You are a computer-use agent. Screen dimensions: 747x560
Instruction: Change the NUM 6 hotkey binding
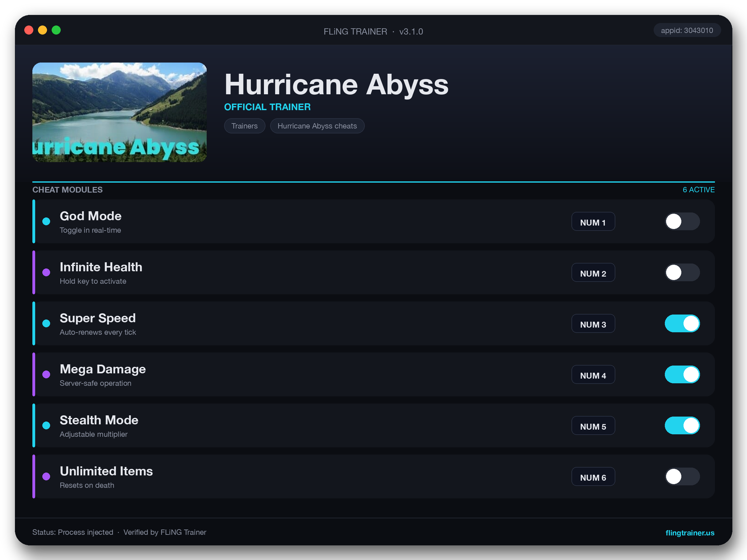[x=593, y=476]
